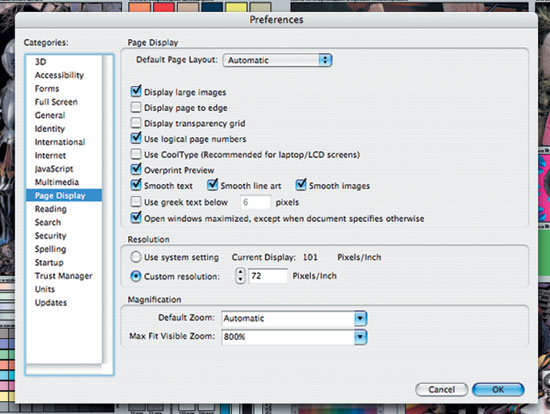This screenshot has height=414, width=550.
Task: Uncheck Display large images
Action: click(136, 91)
